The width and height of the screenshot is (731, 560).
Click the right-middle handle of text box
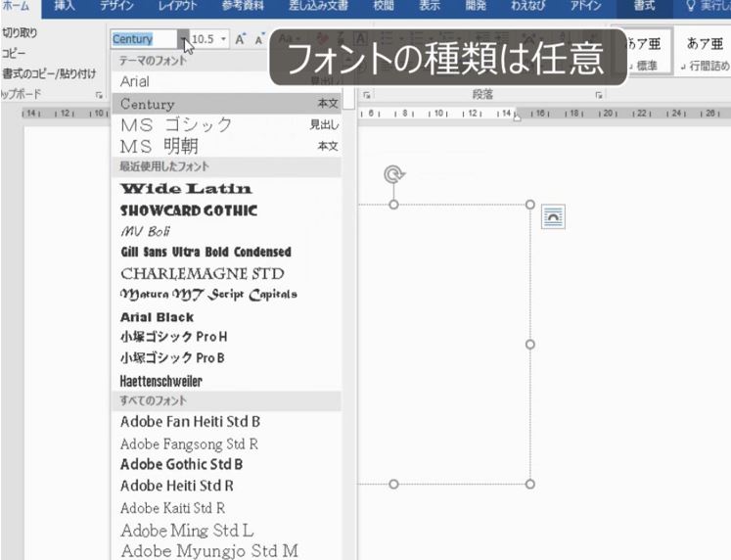click(x=530, y=344)
